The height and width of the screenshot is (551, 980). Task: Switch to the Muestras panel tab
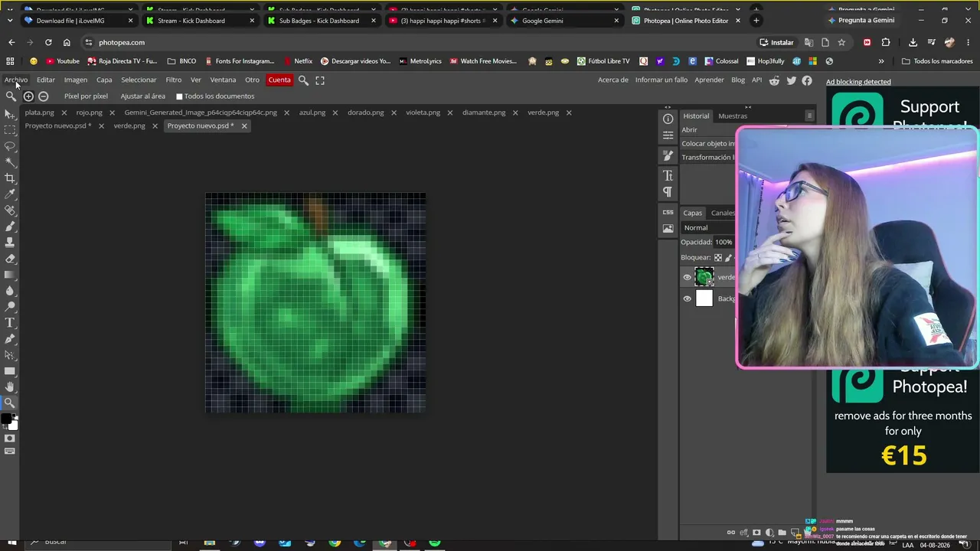point(733,116)
